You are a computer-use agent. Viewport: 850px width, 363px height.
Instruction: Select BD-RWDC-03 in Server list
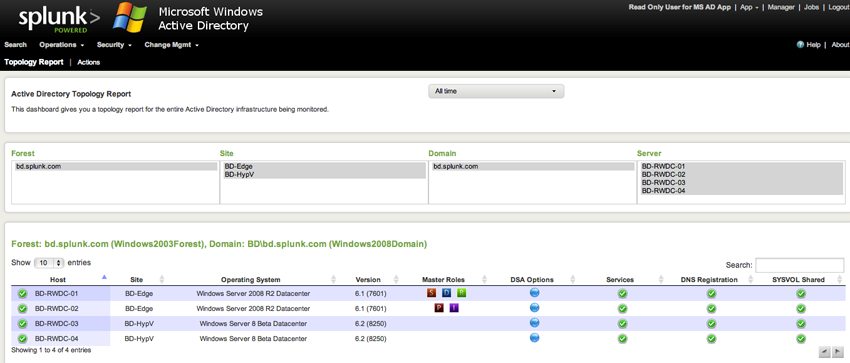point(741,183)
